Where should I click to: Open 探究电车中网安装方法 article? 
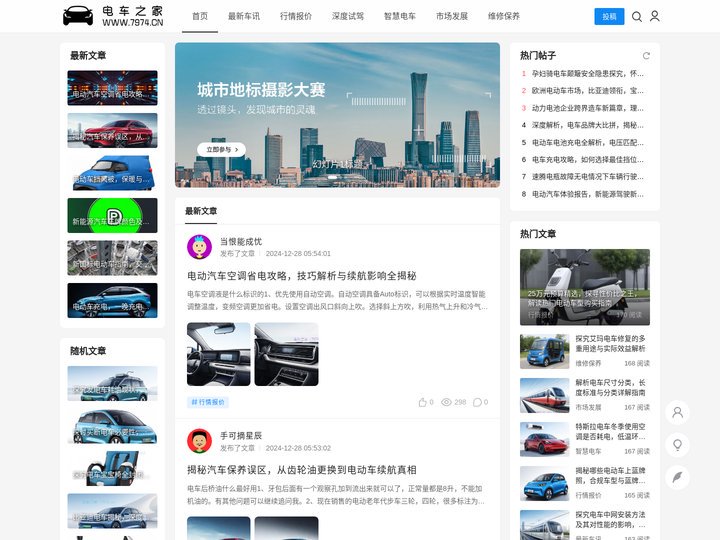tap(610, 520)
